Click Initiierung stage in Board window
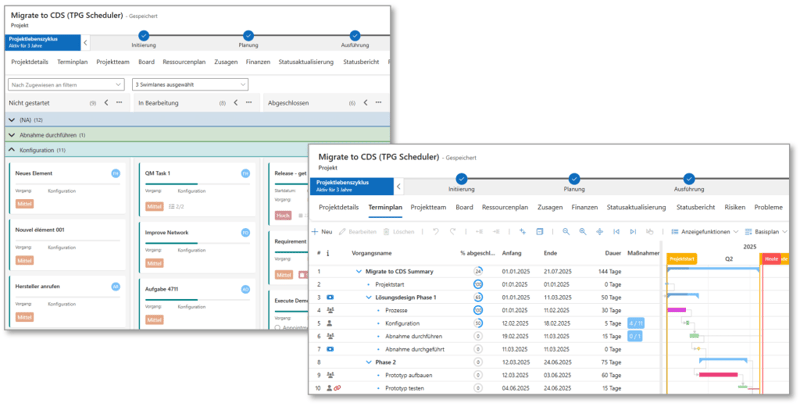This screenshot has height=410, width=800. point(144,40)
